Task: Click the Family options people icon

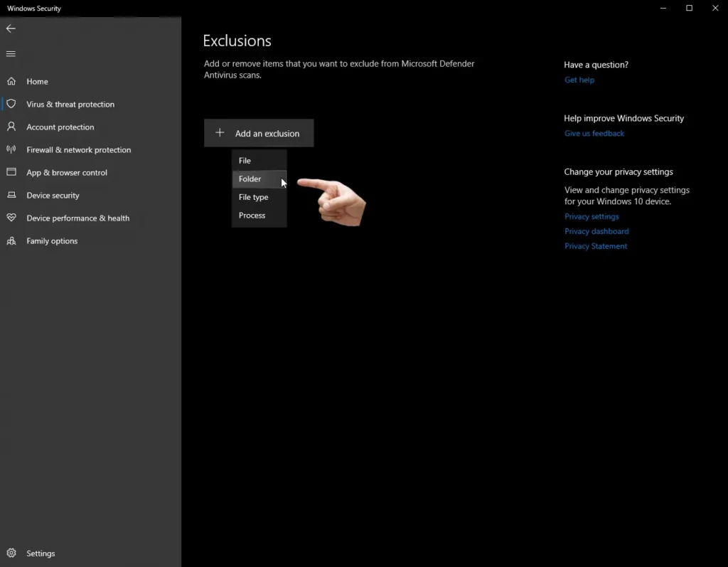Action: click(x=11, y=240)
